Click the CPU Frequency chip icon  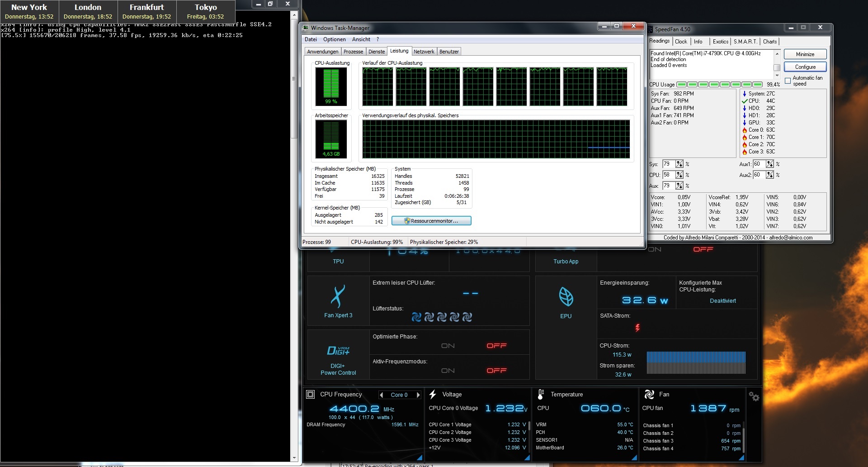[x=311, y=395]
